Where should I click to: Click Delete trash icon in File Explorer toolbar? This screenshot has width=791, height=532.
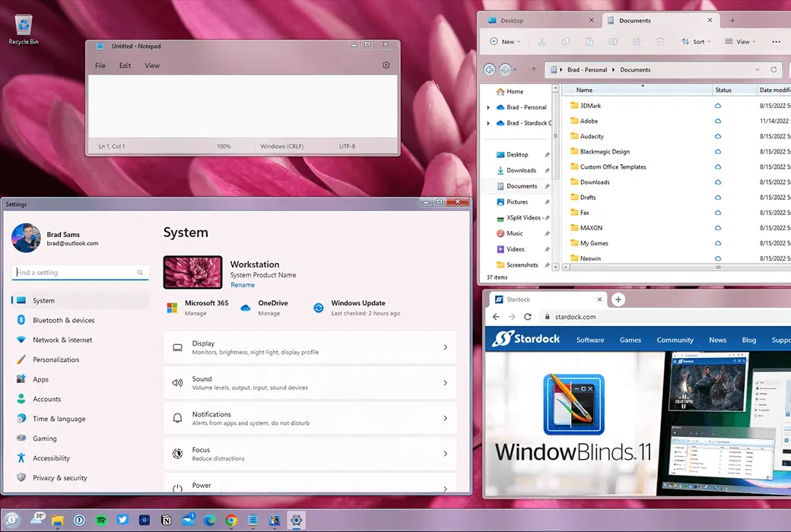pos(660,41)
